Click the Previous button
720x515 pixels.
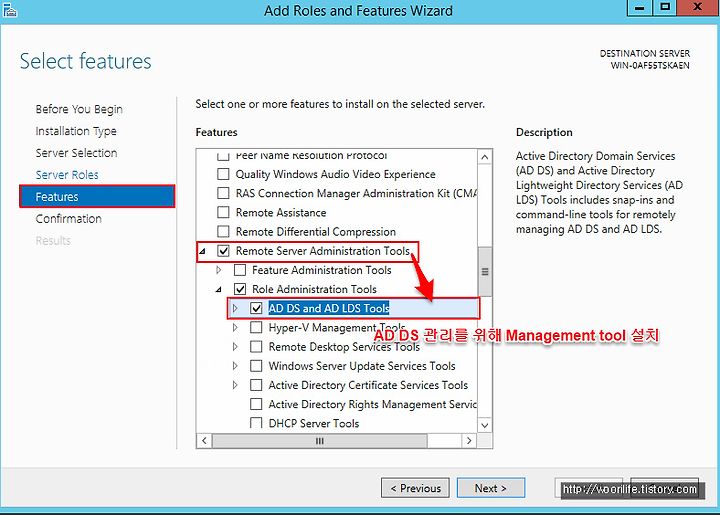(415, 488)
